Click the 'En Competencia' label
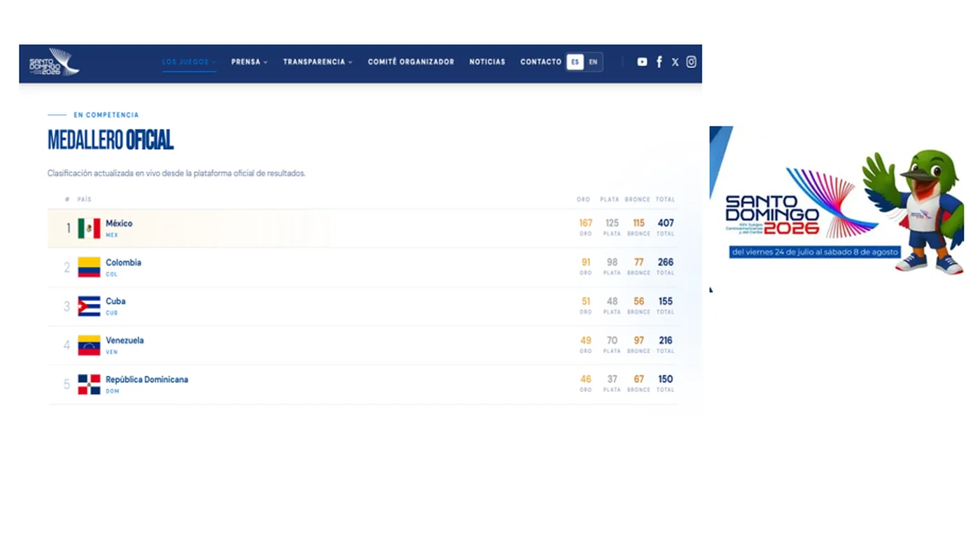This screenshot has width=980, height=551. tap(106, 115)
